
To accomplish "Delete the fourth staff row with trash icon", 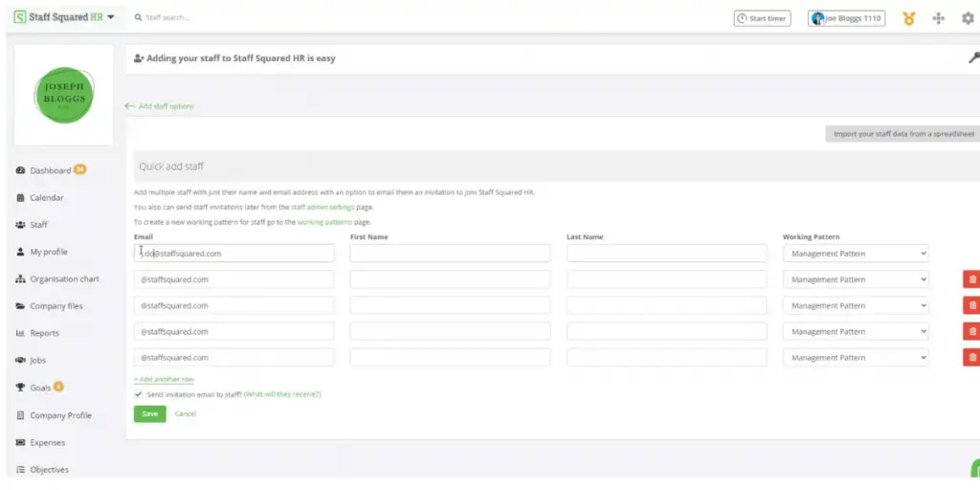I will [972, 332].
